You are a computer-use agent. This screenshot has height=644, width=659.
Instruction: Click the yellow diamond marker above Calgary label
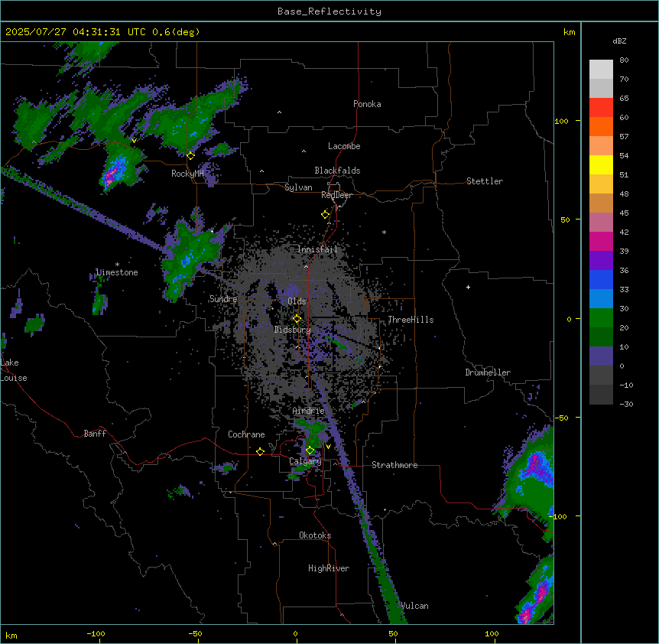point(310,450)
